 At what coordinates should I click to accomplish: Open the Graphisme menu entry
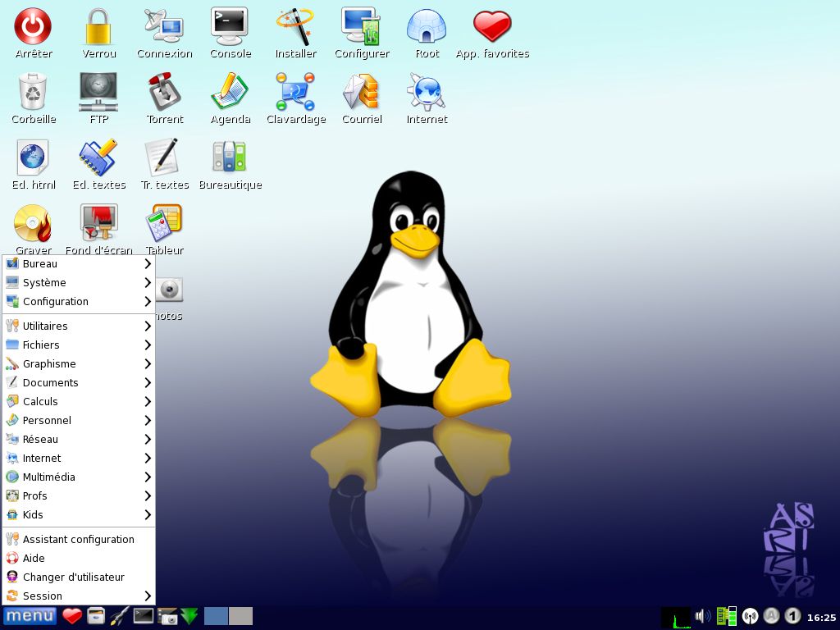(x=79, y=363)
